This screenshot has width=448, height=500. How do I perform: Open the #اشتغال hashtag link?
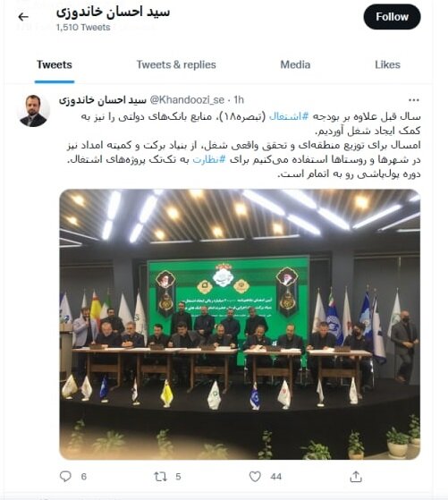[289, 116]
